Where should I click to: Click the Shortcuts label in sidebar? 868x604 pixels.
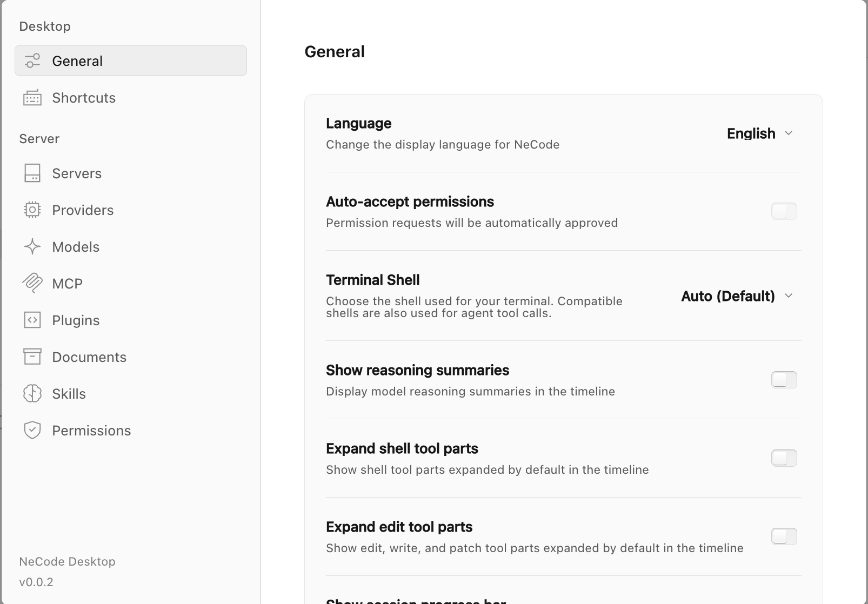(x=84, y=98)
